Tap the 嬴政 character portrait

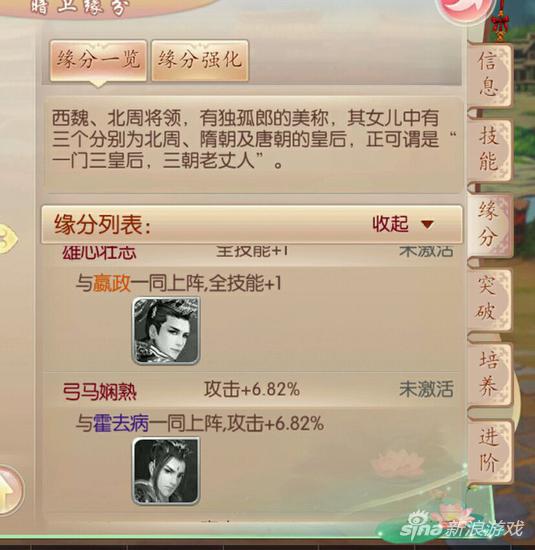[x=166, y=330]
